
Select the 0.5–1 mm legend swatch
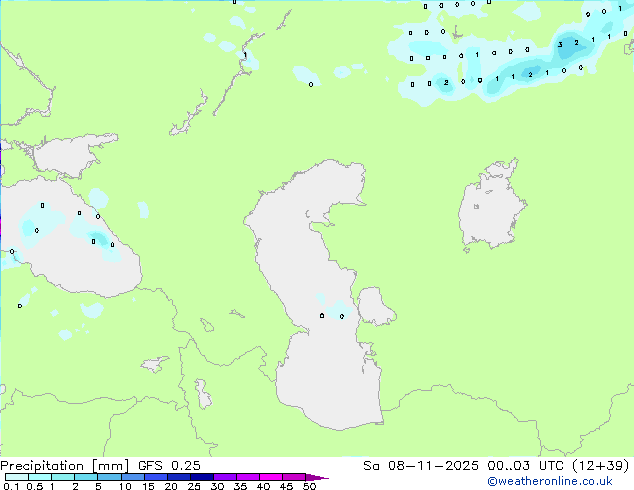pos(40,477)
